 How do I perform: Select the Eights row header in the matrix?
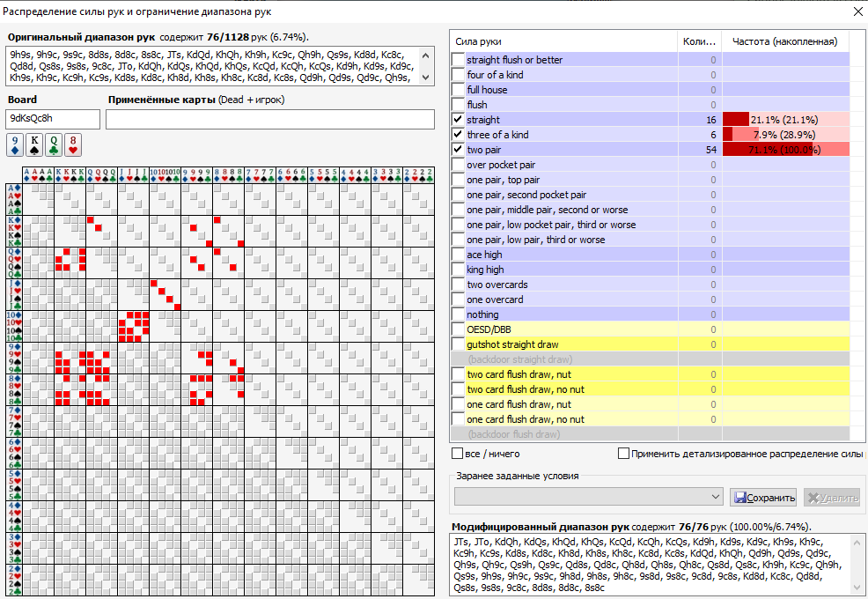point(14,390)
